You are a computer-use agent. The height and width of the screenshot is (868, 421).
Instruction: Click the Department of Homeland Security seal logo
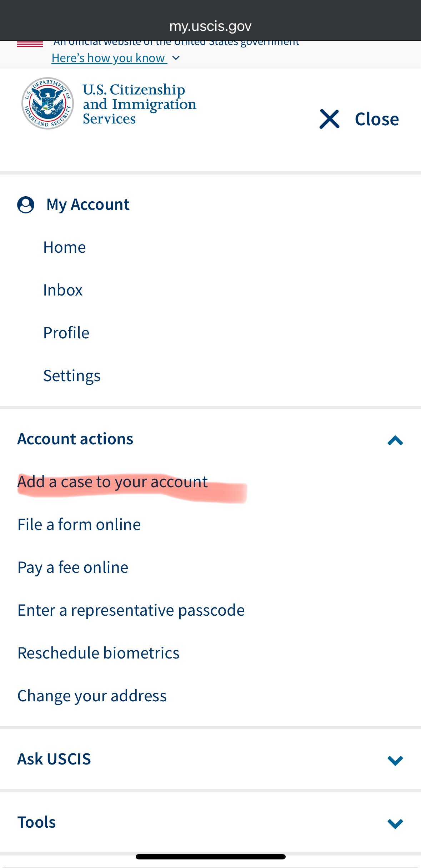pos(47,104)
